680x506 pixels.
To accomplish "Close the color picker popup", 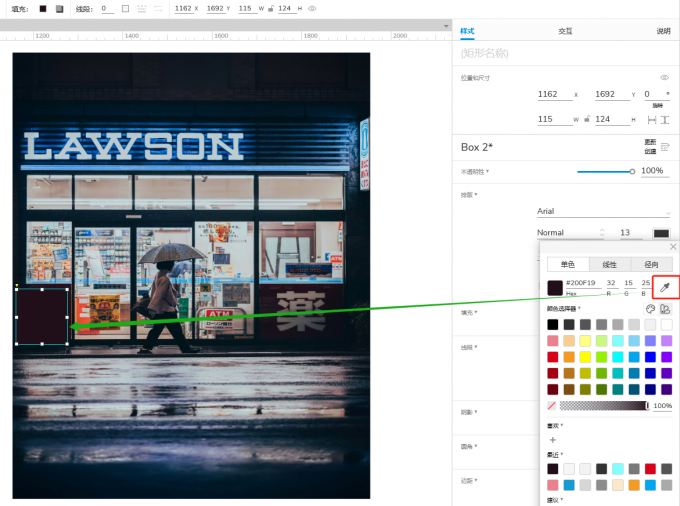I will (x=673, y=247).
